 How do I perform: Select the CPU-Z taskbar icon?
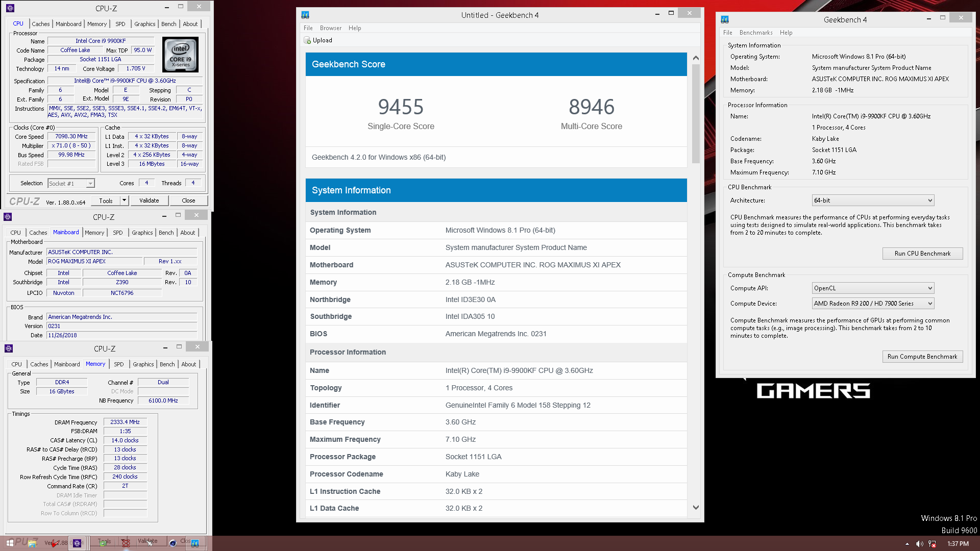77,543
